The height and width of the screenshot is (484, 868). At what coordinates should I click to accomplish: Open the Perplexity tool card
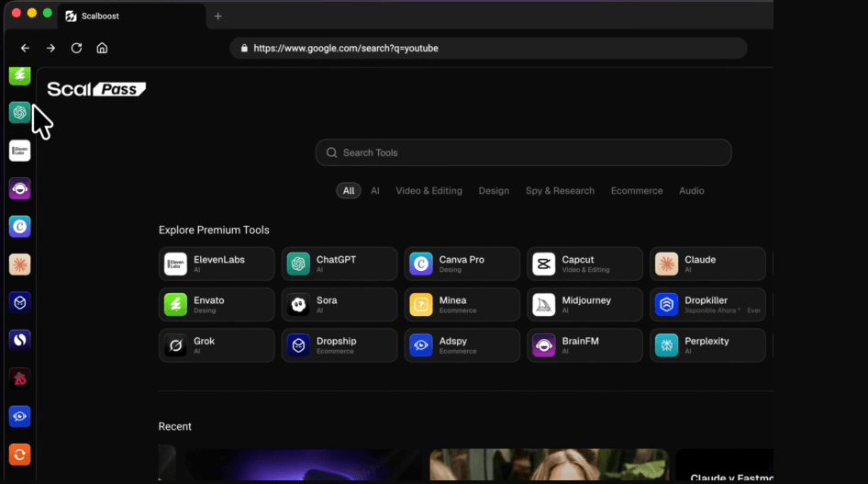point(707,345)
